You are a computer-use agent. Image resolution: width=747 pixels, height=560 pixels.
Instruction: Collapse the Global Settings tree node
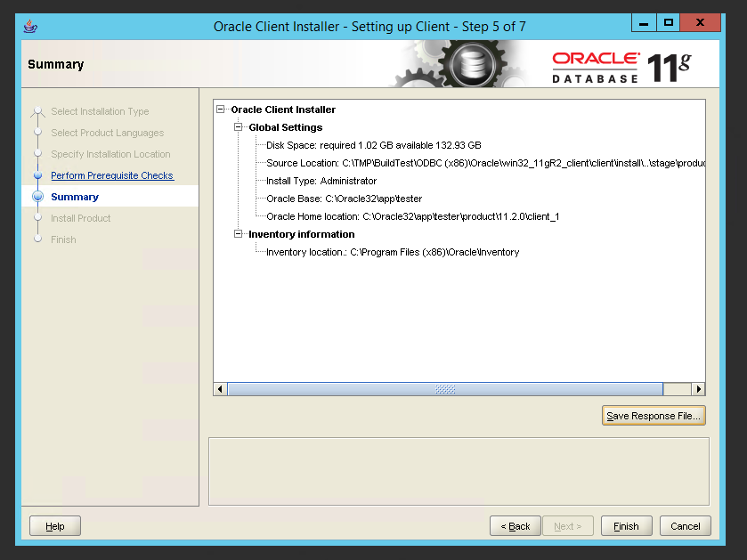[239, 127]
